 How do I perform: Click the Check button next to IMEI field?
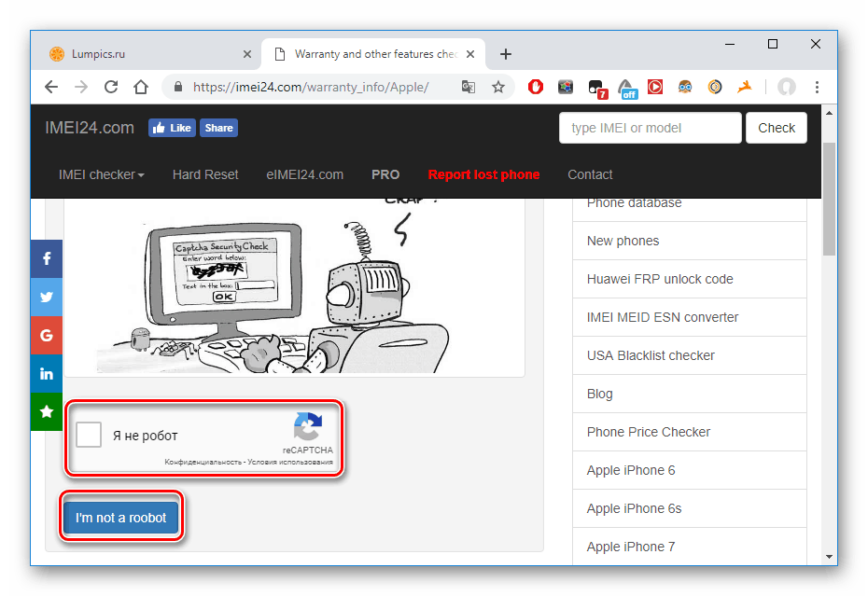[777, 128]
